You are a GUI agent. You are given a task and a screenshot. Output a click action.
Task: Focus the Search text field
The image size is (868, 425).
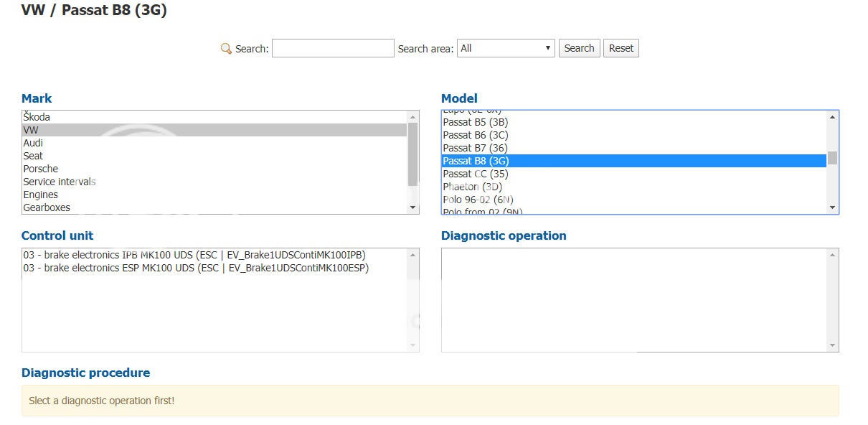click(x=333, y=48)
